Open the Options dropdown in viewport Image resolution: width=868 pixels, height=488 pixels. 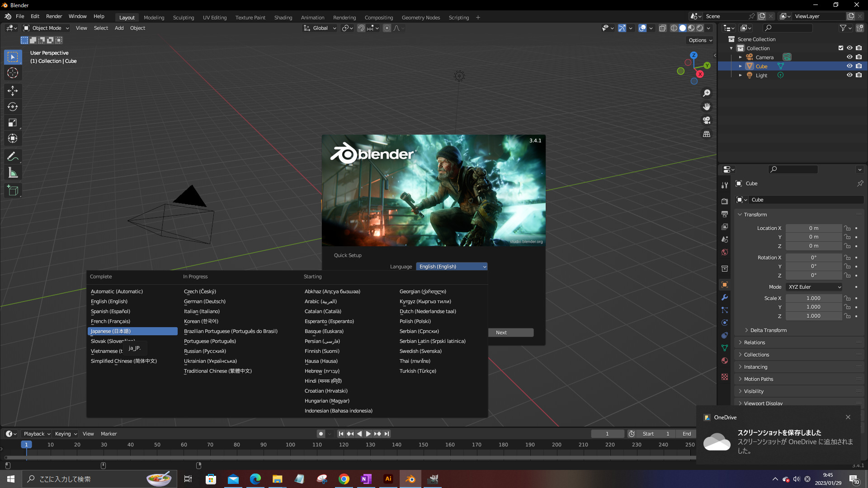coord(700,40)
